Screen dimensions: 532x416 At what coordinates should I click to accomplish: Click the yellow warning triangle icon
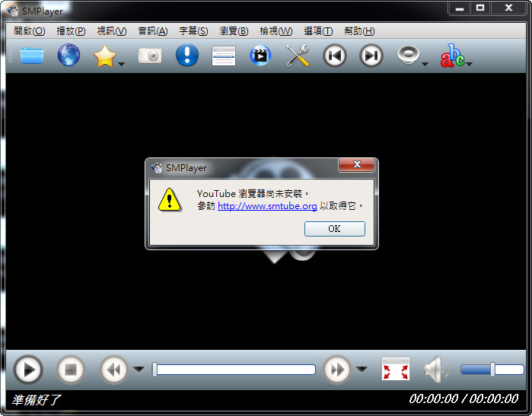click(x=170, y=200)
